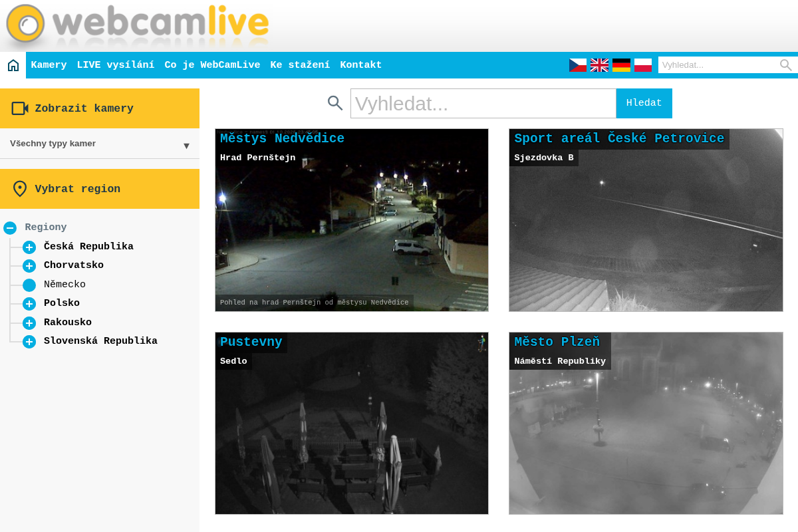Click the Německo bullet circle
798x532 pixels.
pos(29,285)
